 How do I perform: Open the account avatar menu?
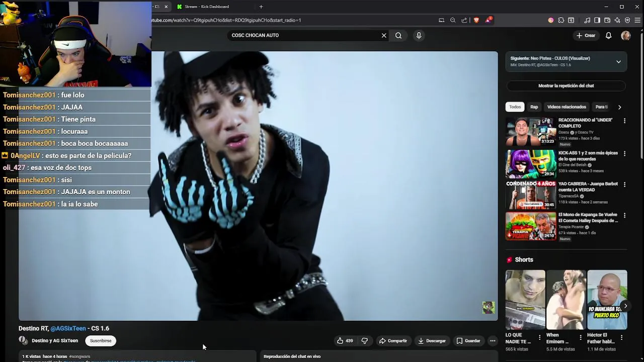(x=626, y=36)
